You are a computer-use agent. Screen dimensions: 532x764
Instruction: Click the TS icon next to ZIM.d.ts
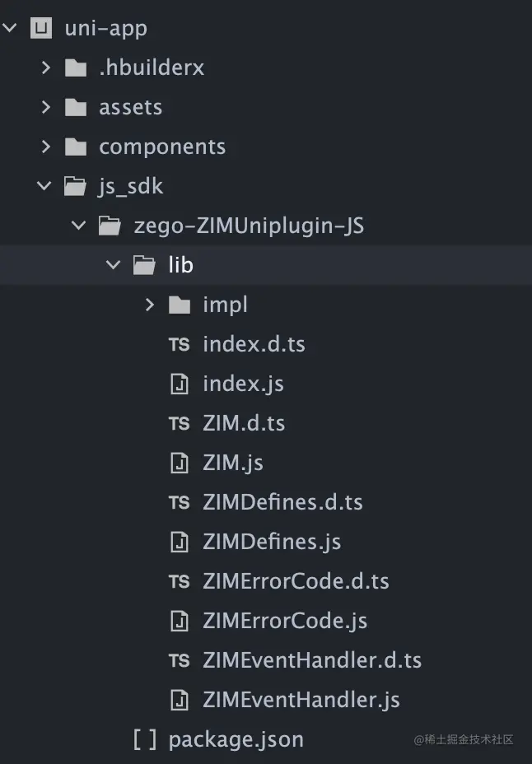pos(179,423)
